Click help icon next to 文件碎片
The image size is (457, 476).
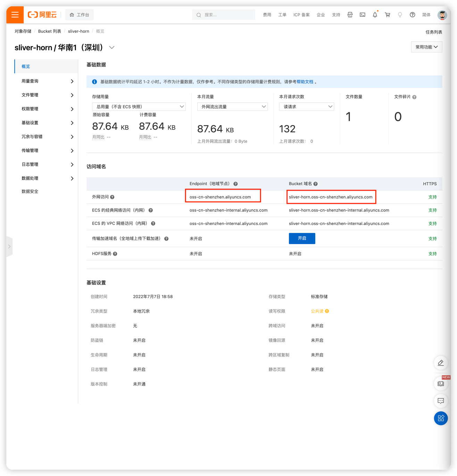[414, 97]
